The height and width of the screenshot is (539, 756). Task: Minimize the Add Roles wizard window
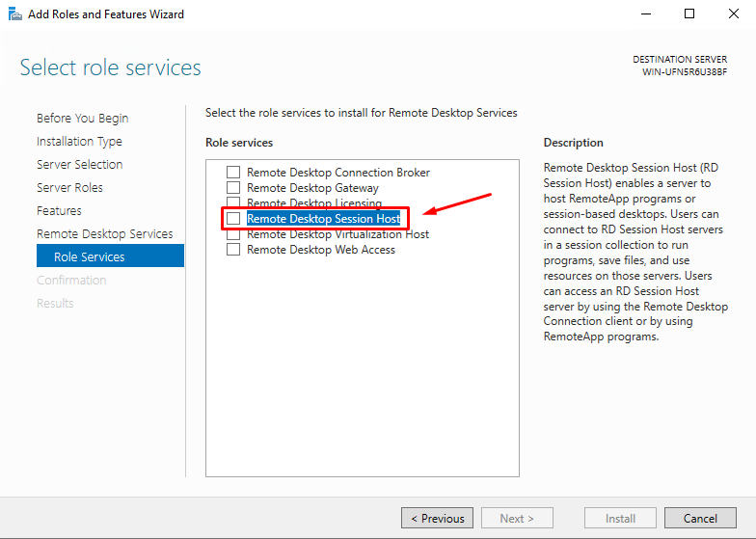click(x=645, y=14)
